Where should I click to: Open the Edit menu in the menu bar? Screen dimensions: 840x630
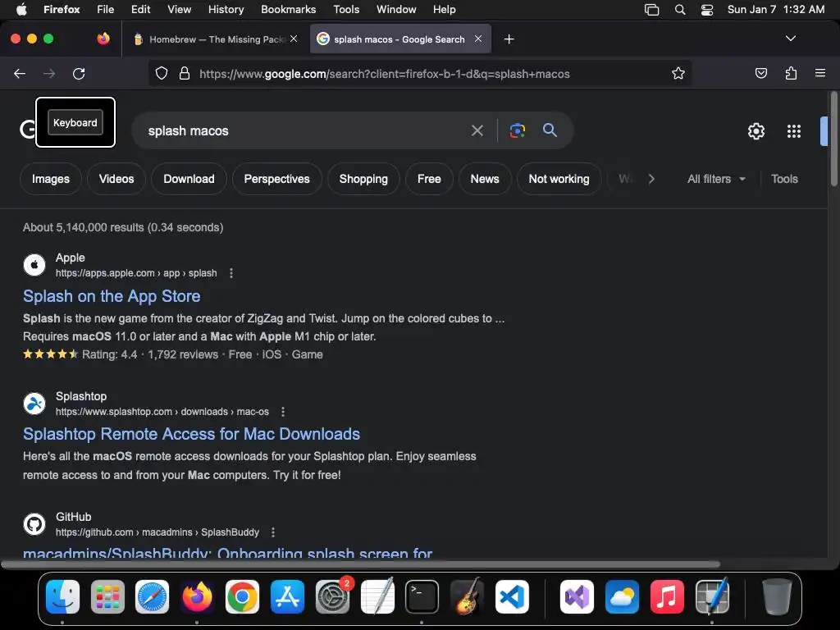click(141, 10)
